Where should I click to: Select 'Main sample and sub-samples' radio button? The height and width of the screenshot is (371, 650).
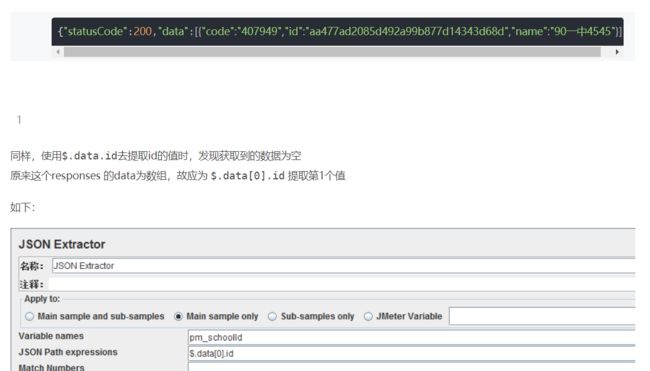(x=29, y=316)
